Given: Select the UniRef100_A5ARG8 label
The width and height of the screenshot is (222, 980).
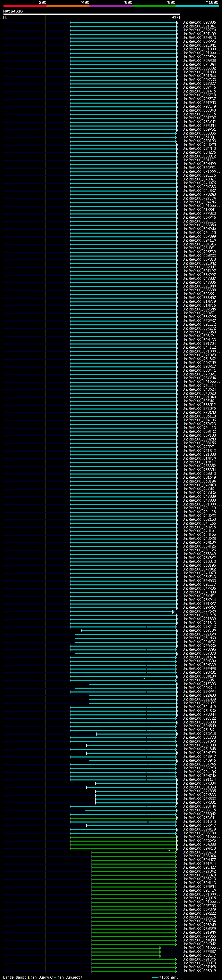Looking at the screenshot, I should [199, 60].
